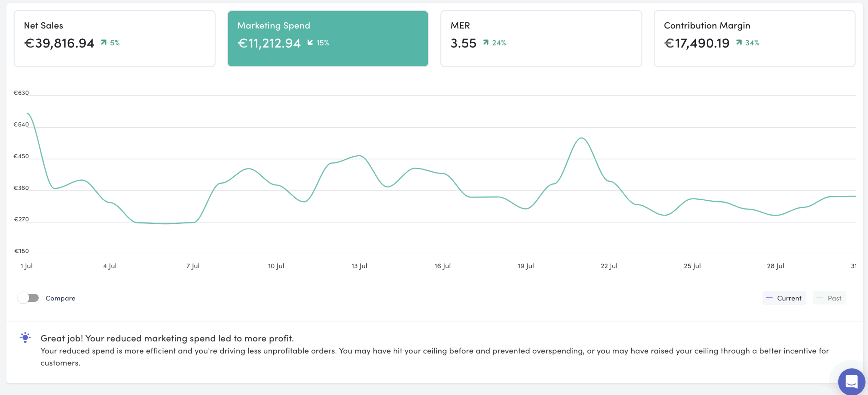Viewport: 868px width, 395px height.
Task: Click the purple Current legend line icon
Action: tap(769, 298)
